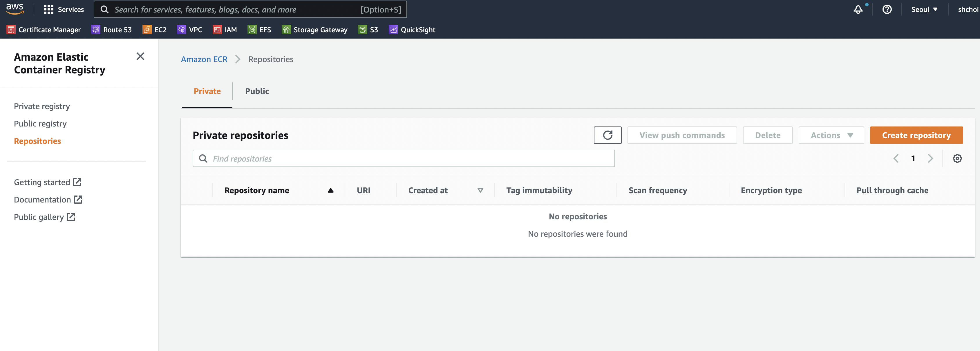Viewport: 980px width, 351px height.
Task: Close the ECR navigation side panel
Action: pos(140,56)
